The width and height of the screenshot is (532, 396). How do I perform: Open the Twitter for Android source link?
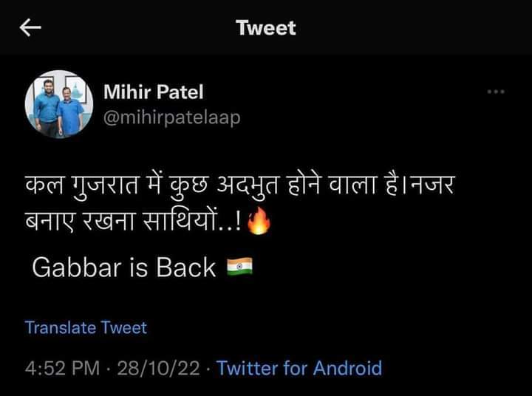299,368
